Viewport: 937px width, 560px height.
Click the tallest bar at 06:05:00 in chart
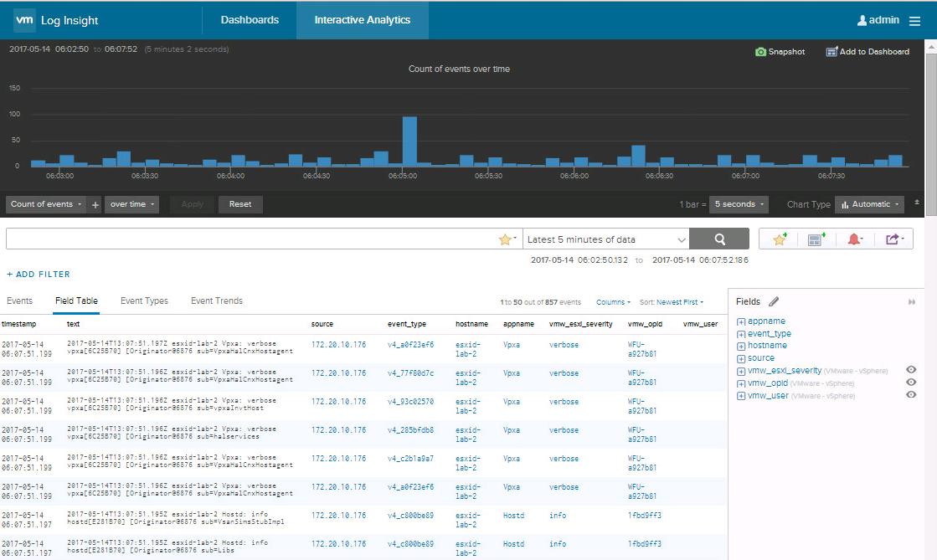(409, 141)
